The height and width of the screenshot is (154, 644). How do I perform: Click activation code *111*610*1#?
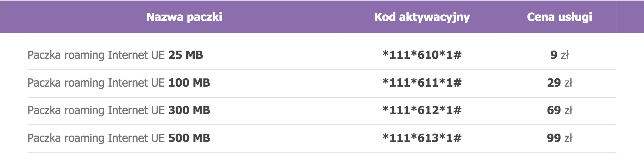click(x=422, y=55)
